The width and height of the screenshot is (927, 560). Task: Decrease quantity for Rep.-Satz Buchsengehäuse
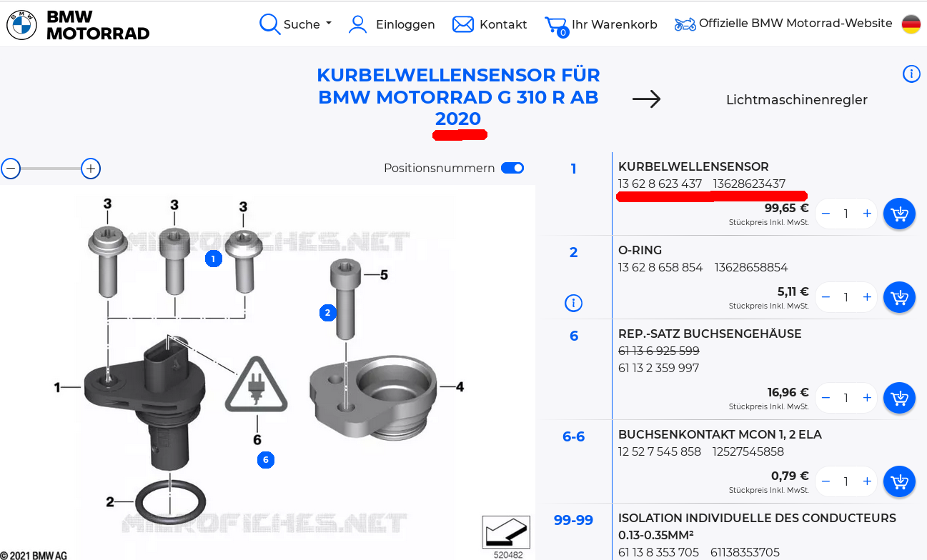coord(826,398)
